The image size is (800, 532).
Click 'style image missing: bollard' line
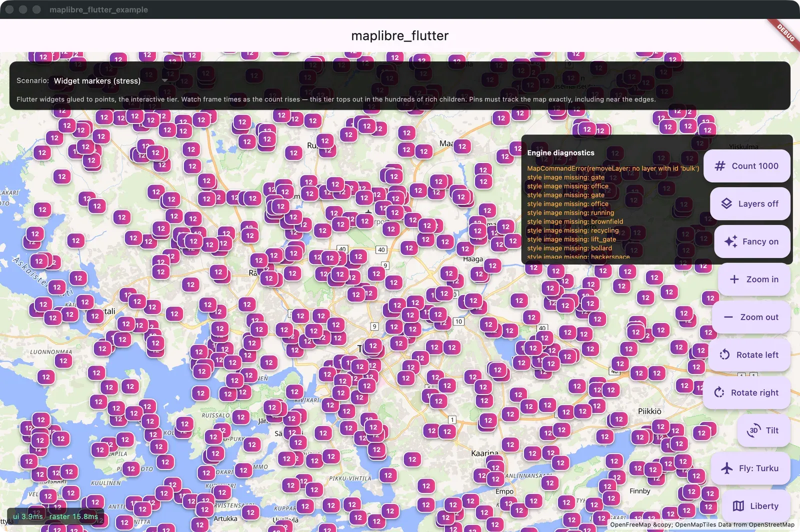569,248
